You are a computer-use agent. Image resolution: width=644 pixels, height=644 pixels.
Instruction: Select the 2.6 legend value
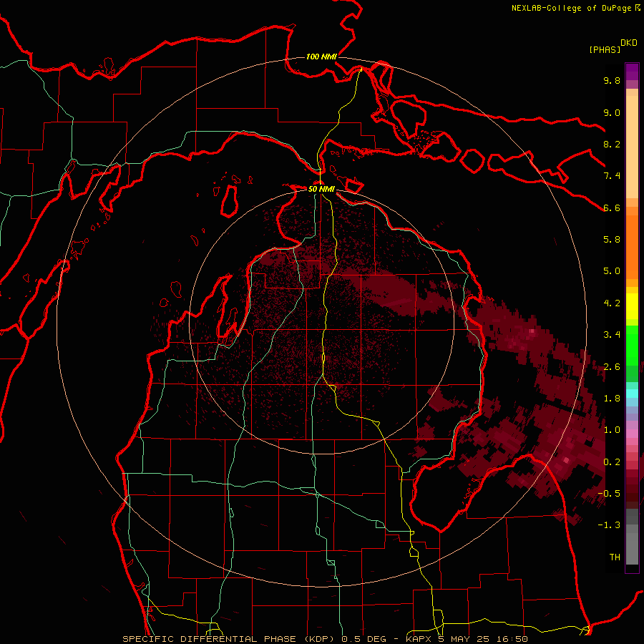click(612, 367)
